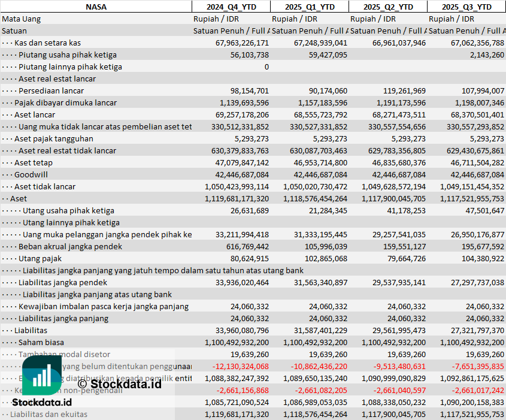Select the Goodwill row label
Screen dimensions: 506x420
coord(31,174)
